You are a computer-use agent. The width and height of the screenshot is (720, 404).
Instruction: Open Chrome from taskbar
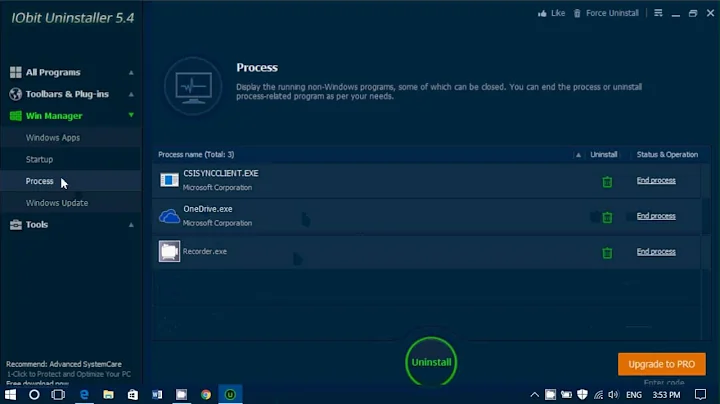(206, 394)
